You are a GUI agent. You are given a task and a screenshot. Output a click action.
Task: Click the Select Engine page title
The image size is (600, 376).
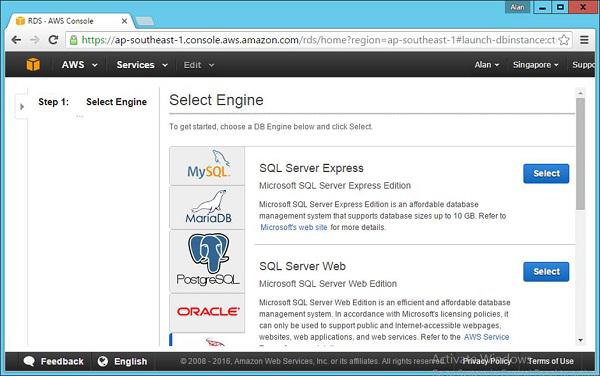[x=216, y=100]
